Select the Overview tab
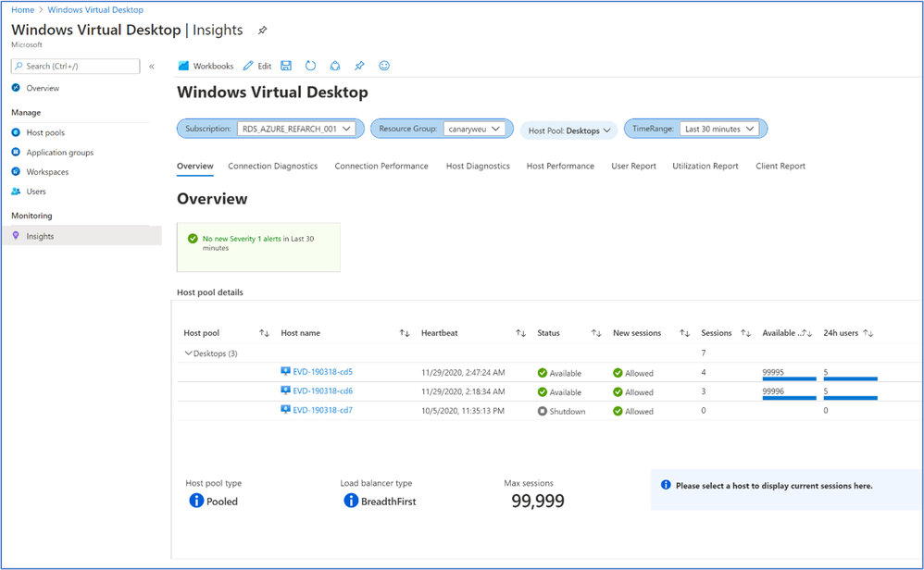 (x=195, y=166)
